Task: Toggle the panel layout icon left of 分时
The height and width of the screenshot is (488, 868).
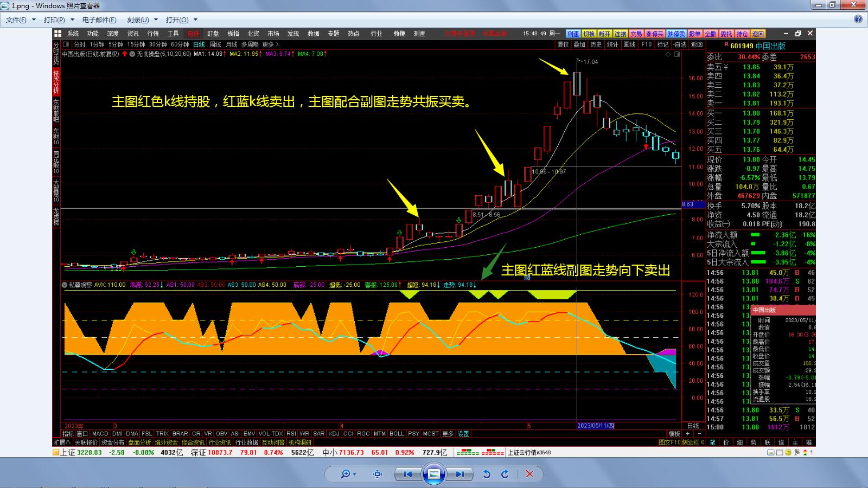Action: click(x=66, y=44)
